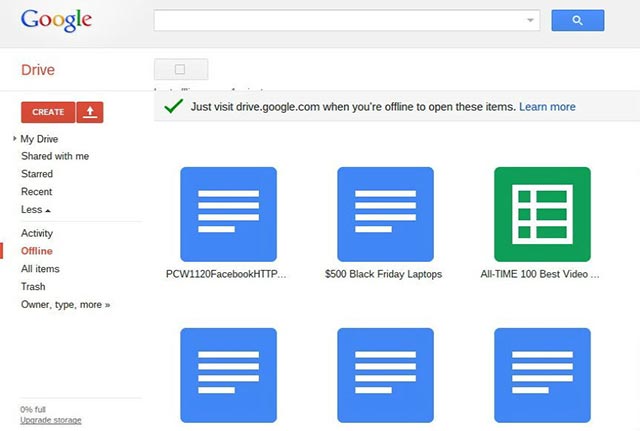Select the Offline view
Viewport: 640px width, 431px height.
(x=37, y=251)
